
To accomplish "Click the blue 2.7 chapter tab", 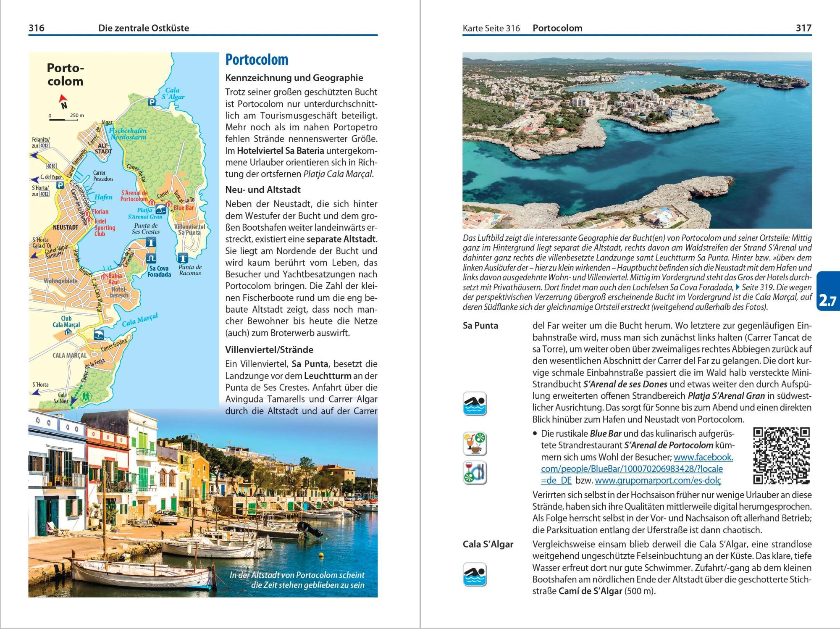I will pyautogui.click(x=827, y=291).
